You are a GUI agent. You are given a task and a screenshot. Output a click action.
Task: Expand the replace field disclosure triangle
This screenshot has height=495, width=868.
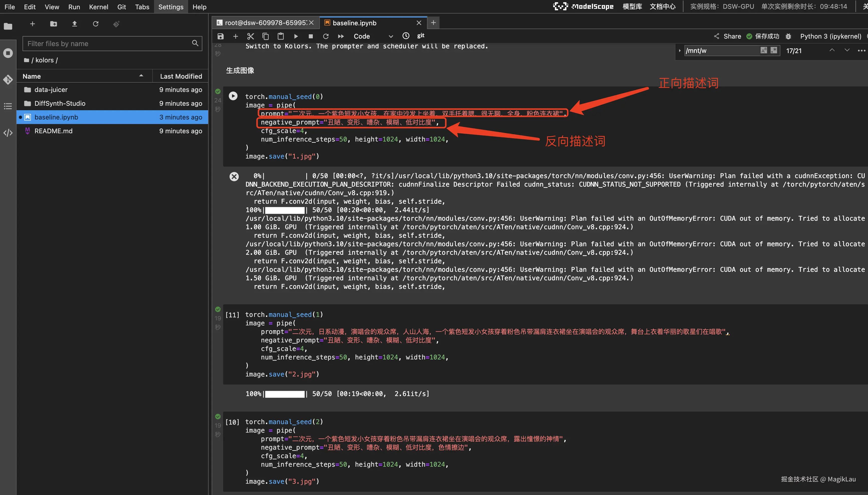click(680, 50)
